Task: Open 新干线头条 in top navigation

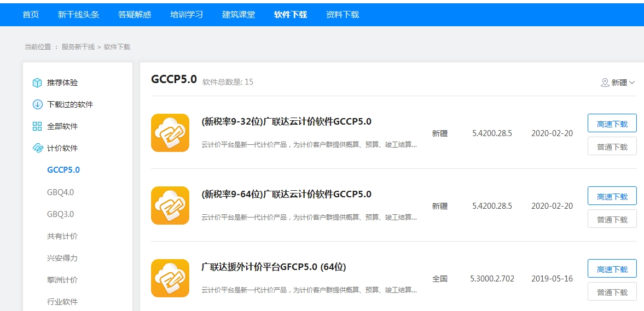Action: (x=78, y=14)
